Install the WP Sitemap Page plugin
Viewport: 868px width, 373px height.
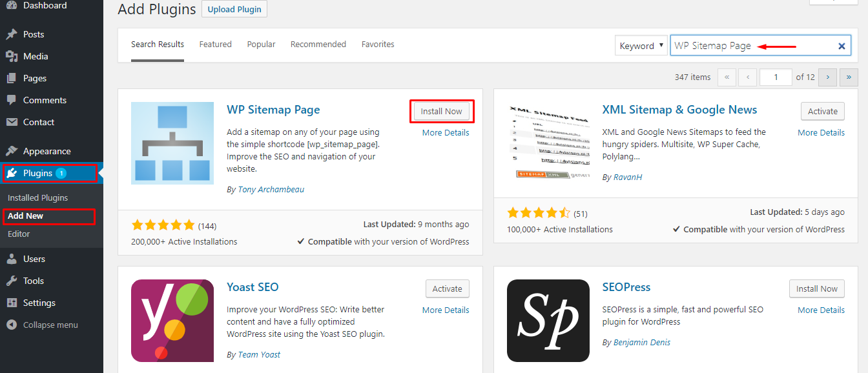pyautogui.click(x=442, y=111)
